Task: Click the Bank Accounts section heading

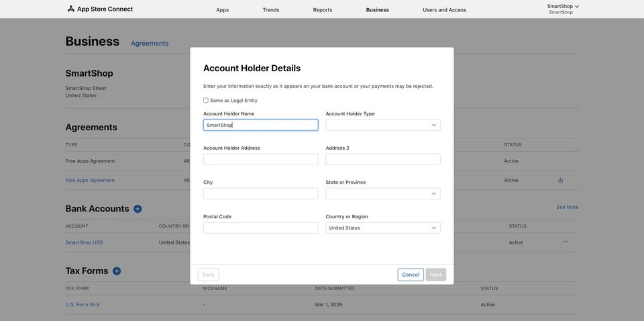Action: click(97, 209)
